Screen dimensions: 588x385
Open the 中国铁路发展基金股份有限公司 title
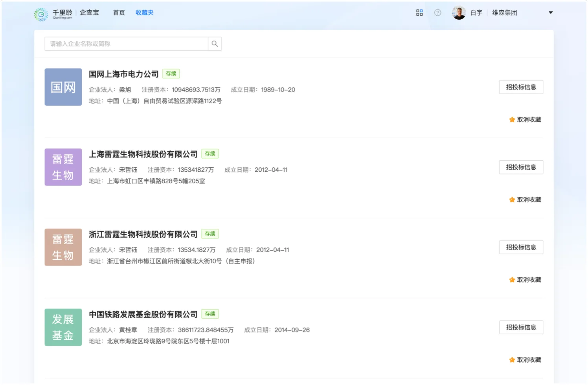click(143, 315)
